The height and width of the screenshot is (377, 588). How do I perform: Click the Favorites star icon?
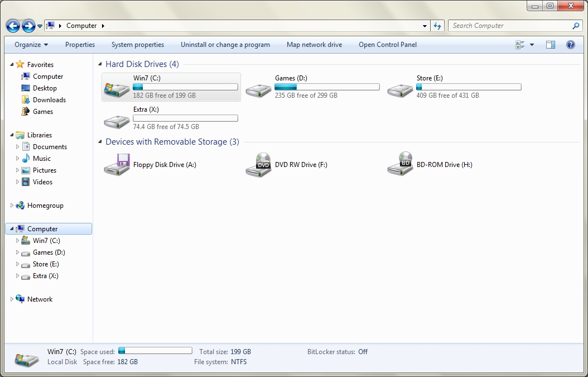(x=20, y=64)
